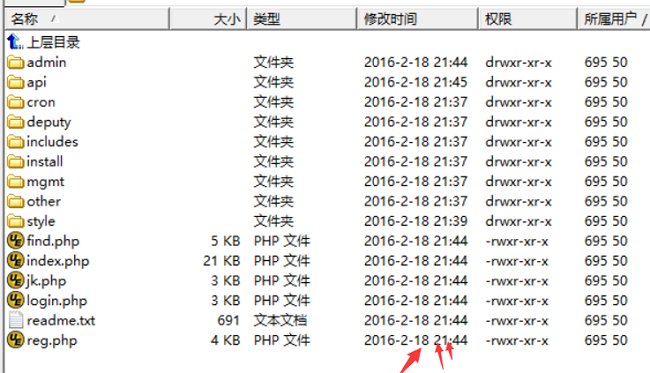This screenshot has width=650, height=373.
Task: Sort by the 修改时间 column header
Action: pos(417,19)
